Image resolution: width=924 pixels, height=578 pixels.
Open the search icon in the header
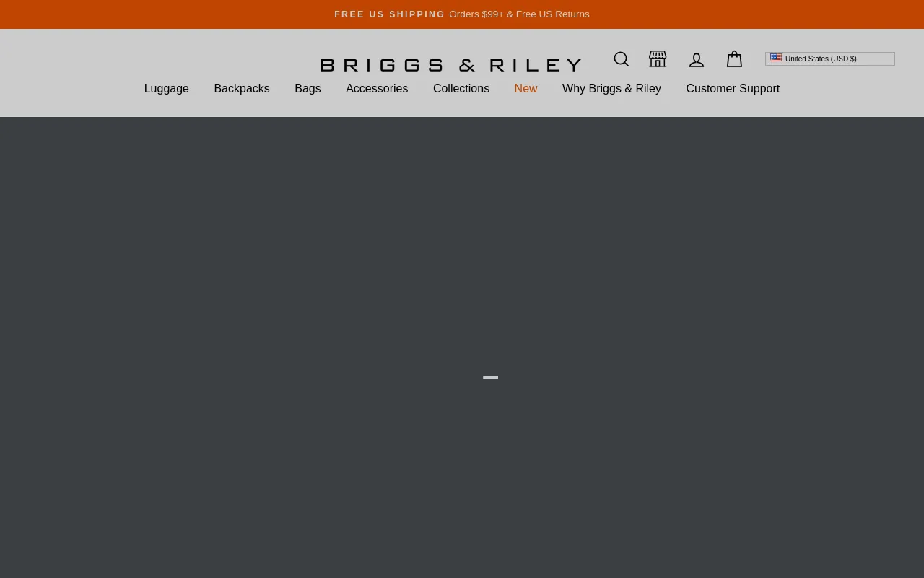(x=621, y=59)
